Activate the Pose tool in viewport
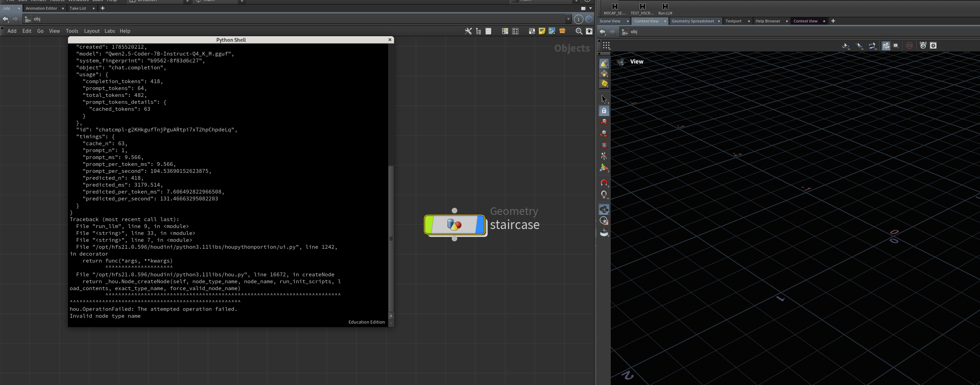This screenshot has height=385, width=980. [x=604, y=156]
